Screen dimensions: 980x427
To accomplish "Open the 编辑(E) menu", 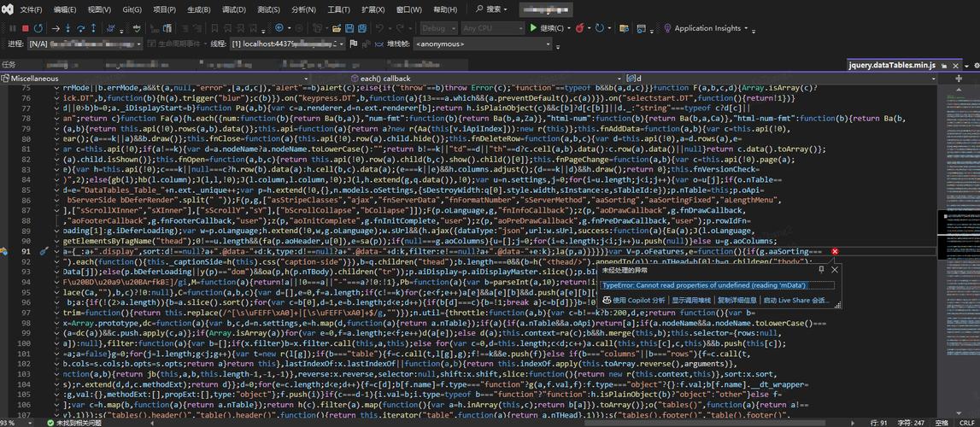I will tap(64, 9).
